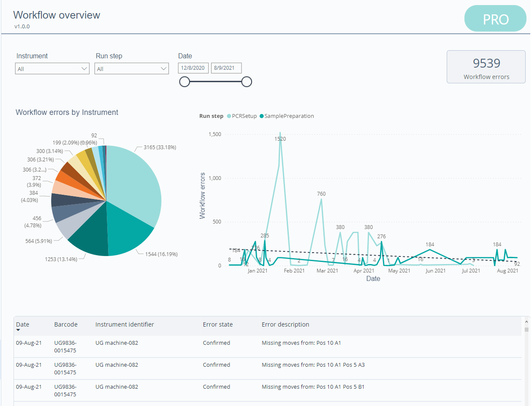Click the PRO badge button
This screenshot has width=532, height=406.
(x=495, y=19)
